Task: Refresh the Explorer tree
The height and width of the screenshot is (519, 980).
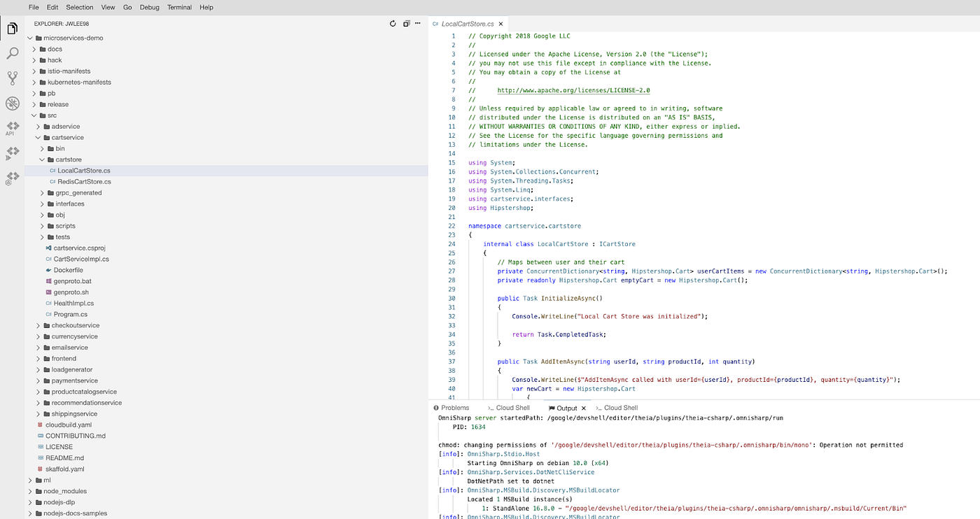Action: click(393, 24)
